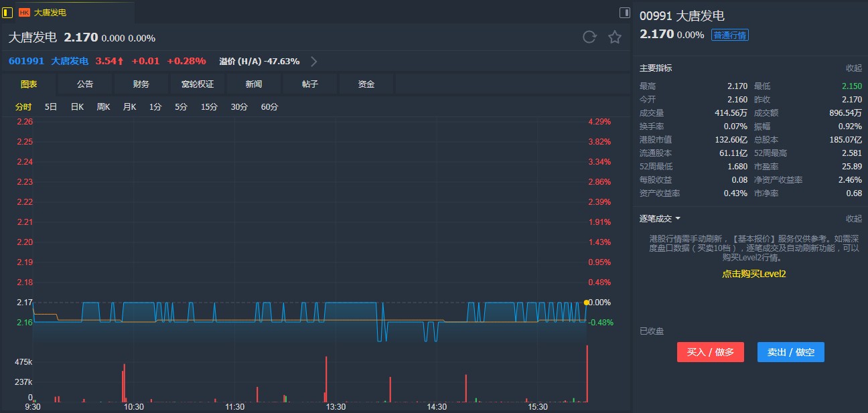Switch to the 资金 tab

pyautogui.click(x=366, y=84)
